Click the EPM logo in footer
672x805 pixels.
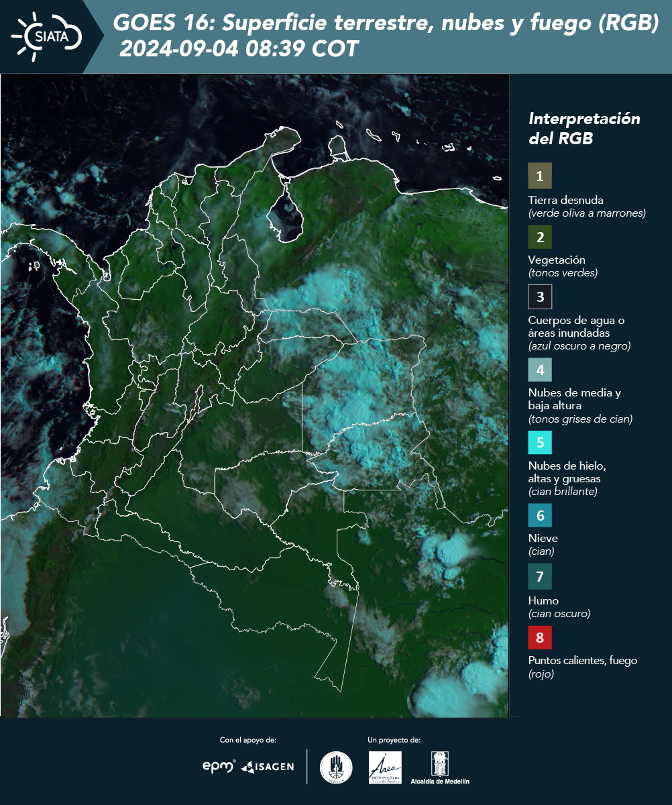coord(219,767)
